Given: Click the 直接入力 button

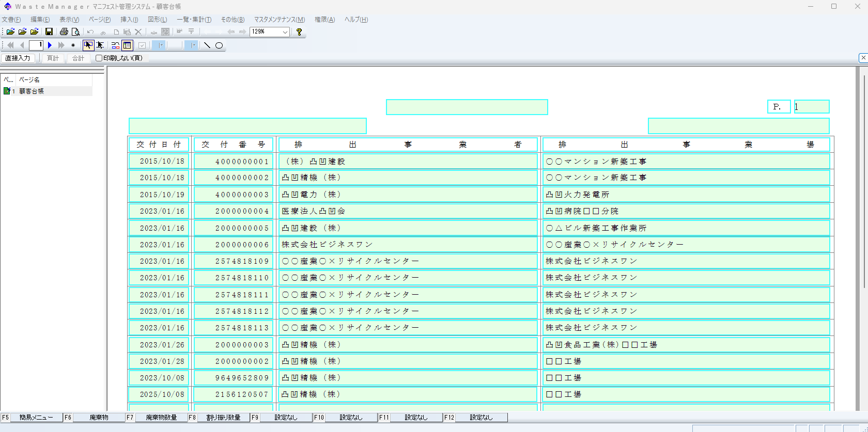Looking at the screenshot, I should coord(18,58).
